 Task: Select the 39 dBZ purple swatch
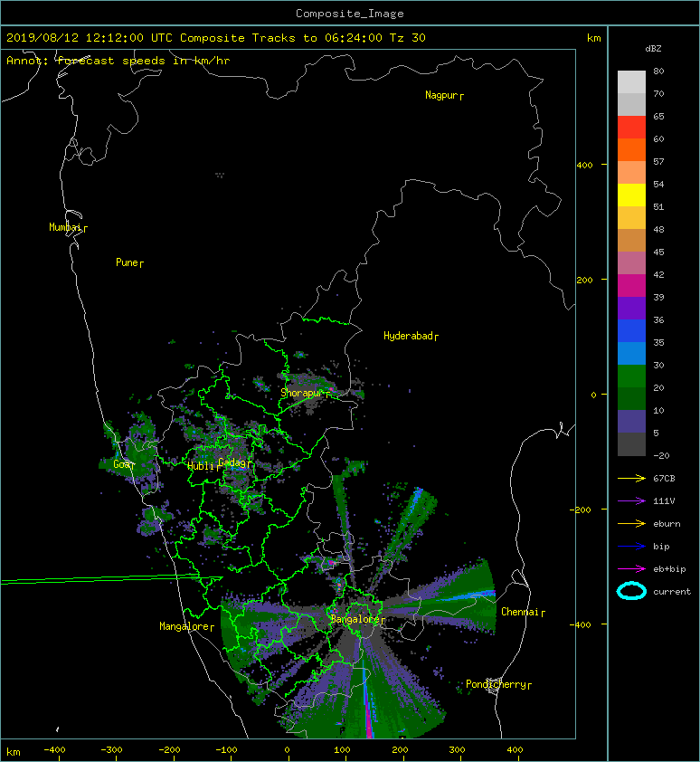point(631,308)
